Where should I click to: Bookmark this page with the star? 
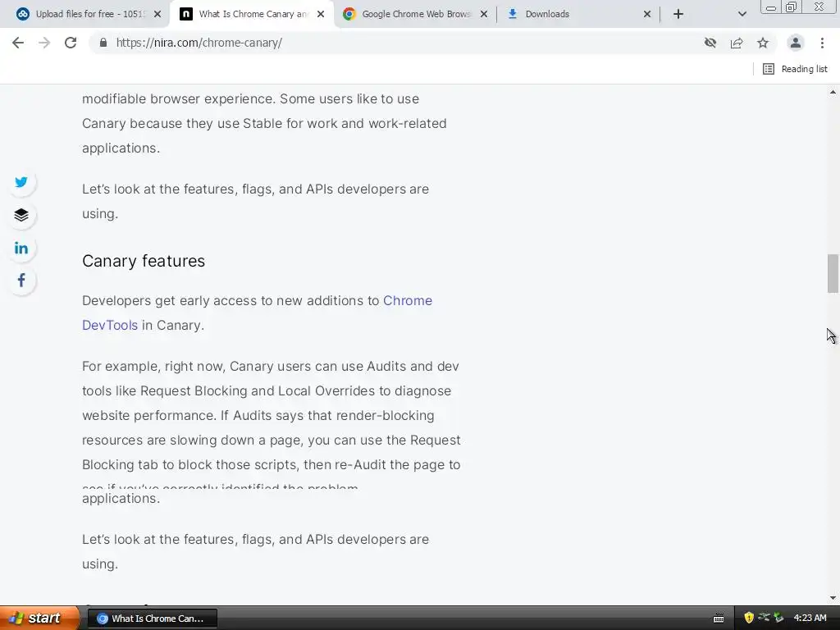pyautogui.click(x=763, y=43)
